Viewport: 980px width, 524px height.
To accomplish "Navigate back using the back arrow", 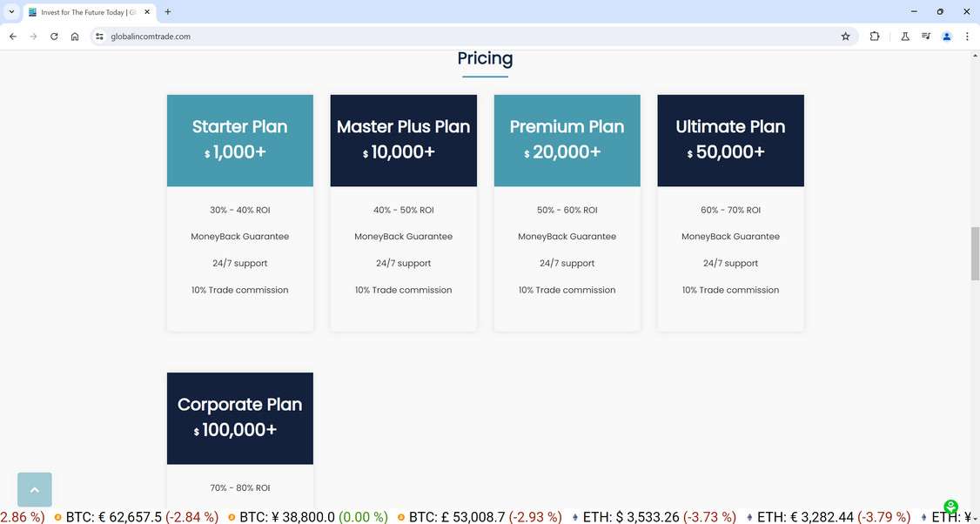I will pos(12,37).
